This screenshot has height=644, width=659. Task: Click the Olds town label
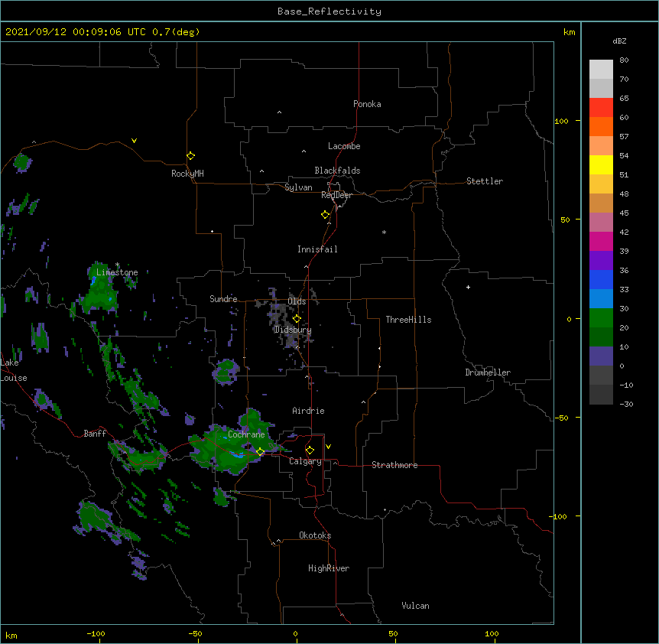[297, 301]
